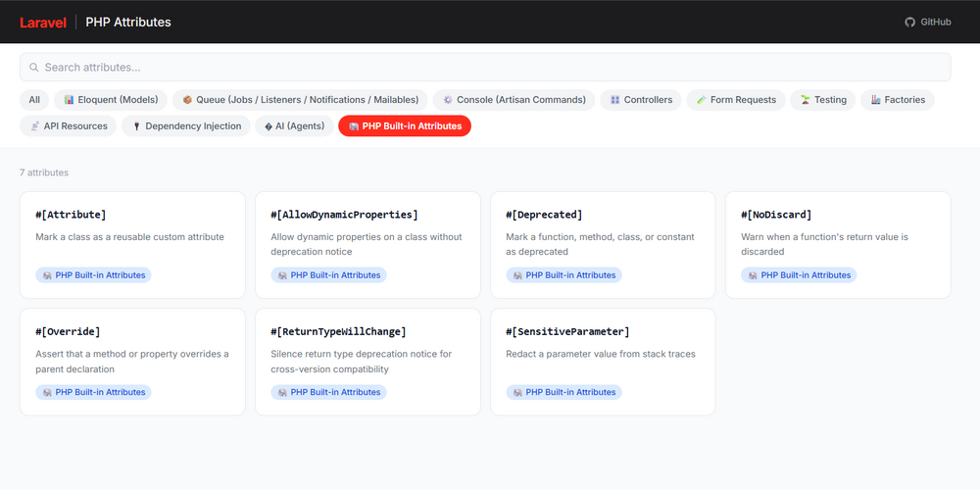
Task: Show the Testing attributes
Action: coord(822,100)
